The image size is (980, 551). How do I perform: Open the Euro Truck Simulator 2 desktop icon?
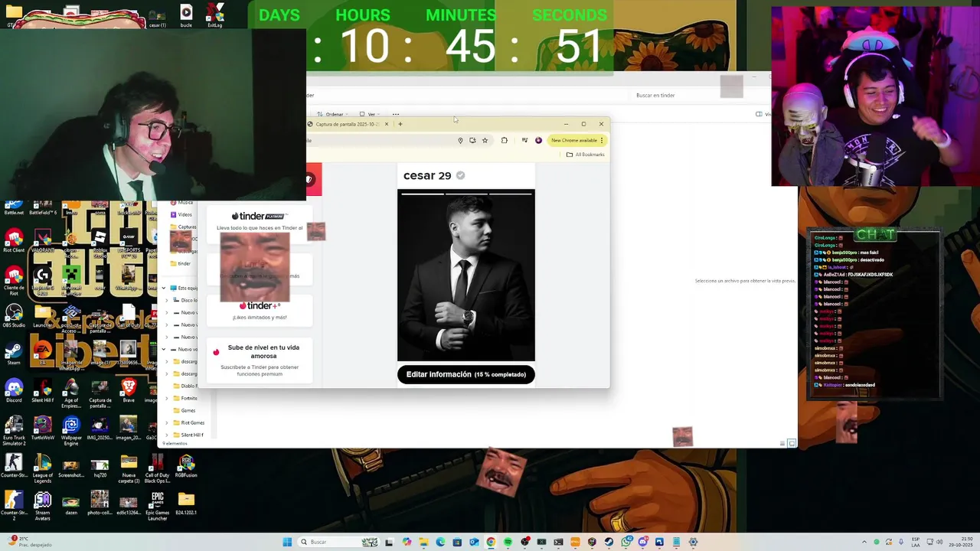click(14, 431)
